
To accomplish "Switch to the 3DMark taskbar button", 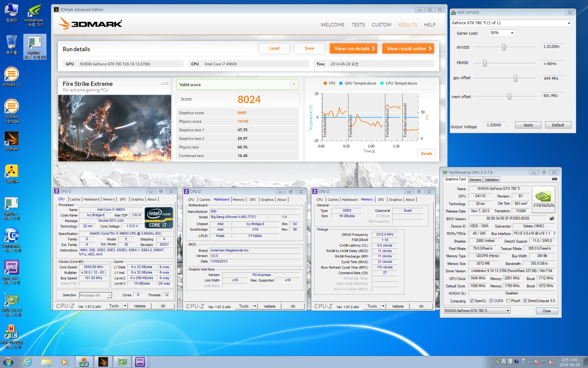I will pyautogui.click(x=103, y=362).
